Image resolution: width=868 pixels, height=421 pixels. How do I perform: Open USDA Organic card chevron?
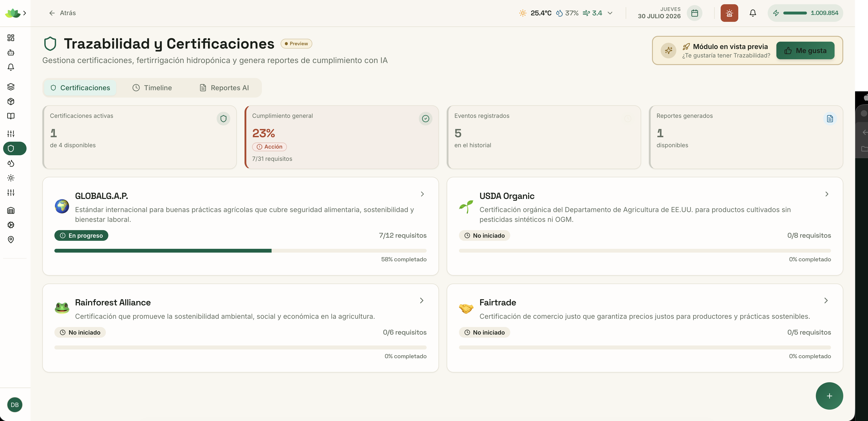point(827,194)
